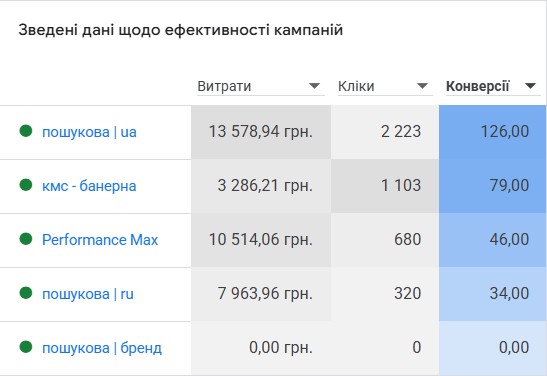The height and width of the screenshot is (376, 547).
Task: Click the 1 103 clicks cell
Action: pos(385,186)
